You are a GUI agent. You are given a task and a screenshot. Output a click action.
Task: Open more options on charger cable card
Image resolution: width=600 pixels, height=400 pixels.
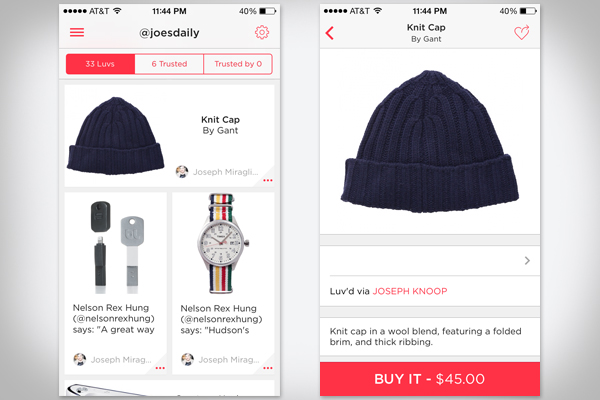pos(158,369)
